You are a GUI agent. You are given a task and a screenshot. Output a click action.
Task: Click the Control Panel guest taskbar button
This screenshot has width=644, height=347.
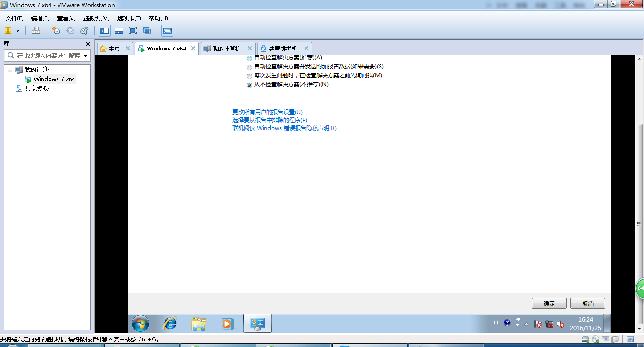pos(257,324)
